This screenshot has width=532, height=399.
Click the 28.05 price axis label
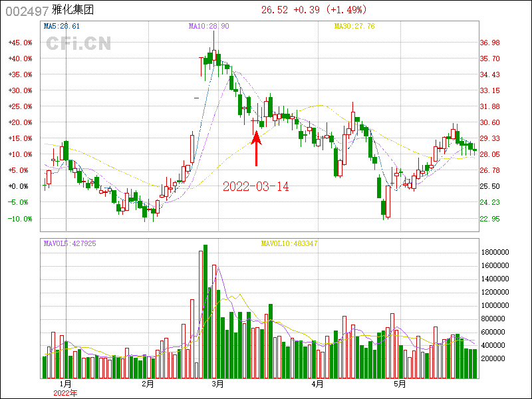(489, 154)
